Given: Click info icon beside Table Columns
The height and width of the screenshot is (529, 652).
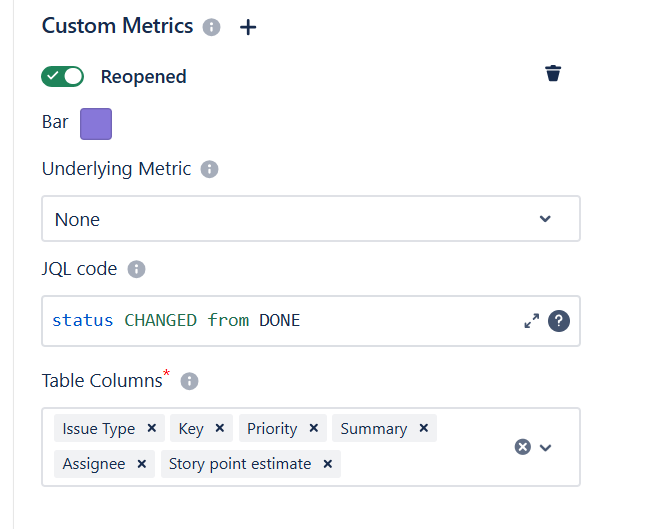Looking at the screenshot, I should pyautogui.click(x=189, y=381).
